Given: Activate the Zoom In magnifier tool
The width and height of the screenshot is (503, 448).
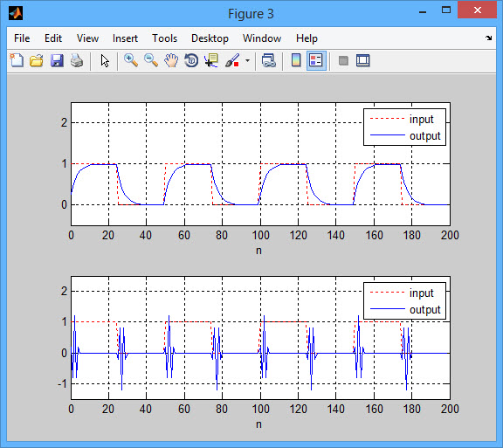Looking at the screenshot, I should [131, 60].
